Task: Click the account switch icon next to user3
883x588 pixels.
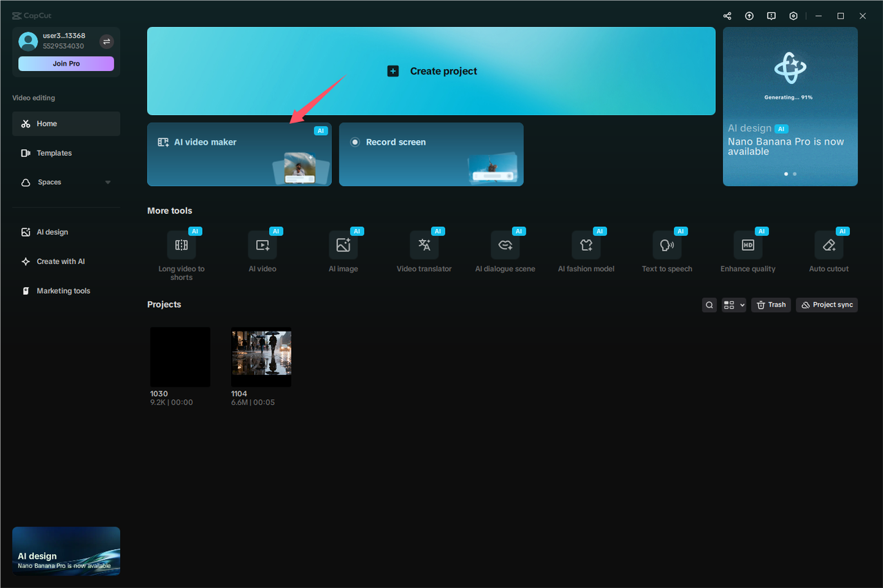Action: pyautogui.click(x=107, y=41)
